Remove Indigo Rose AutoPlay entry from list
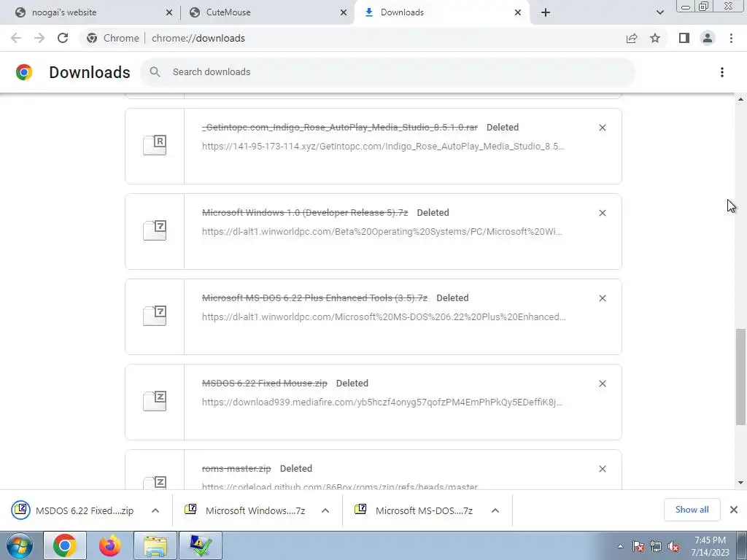 point(602,128)
